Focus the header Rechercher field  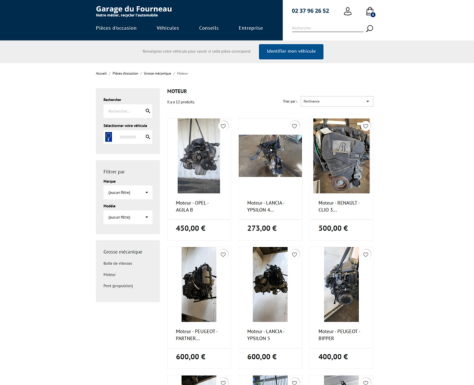click(327, 28)
